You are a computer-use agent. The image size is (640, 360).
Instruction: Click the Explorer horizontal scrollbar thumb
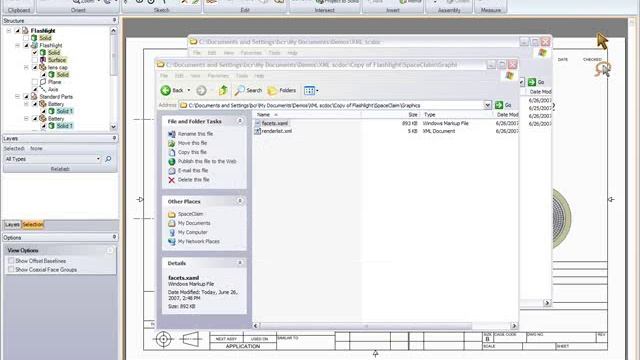point(366,326)
